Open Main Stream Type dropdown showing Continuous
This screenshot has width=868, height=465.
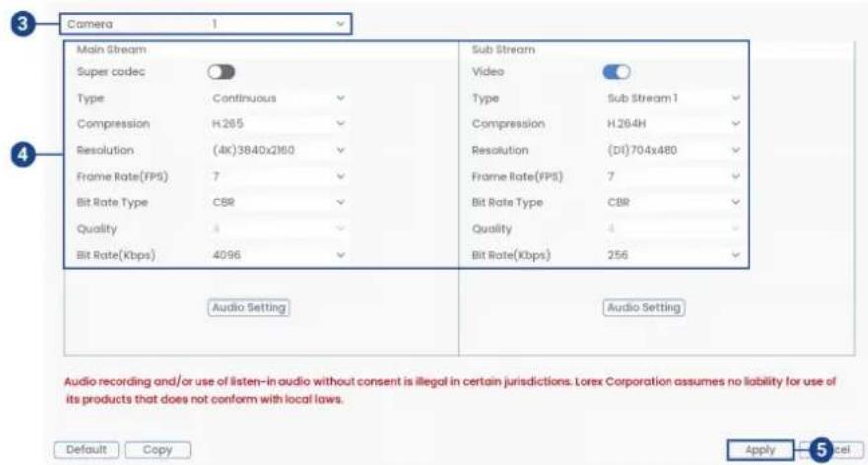click(278, 98)
